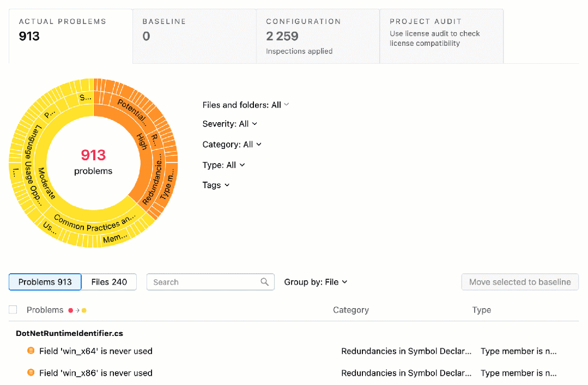Open the Configuration tab
The width and height of the screenshot is (588, 385).
318,36
